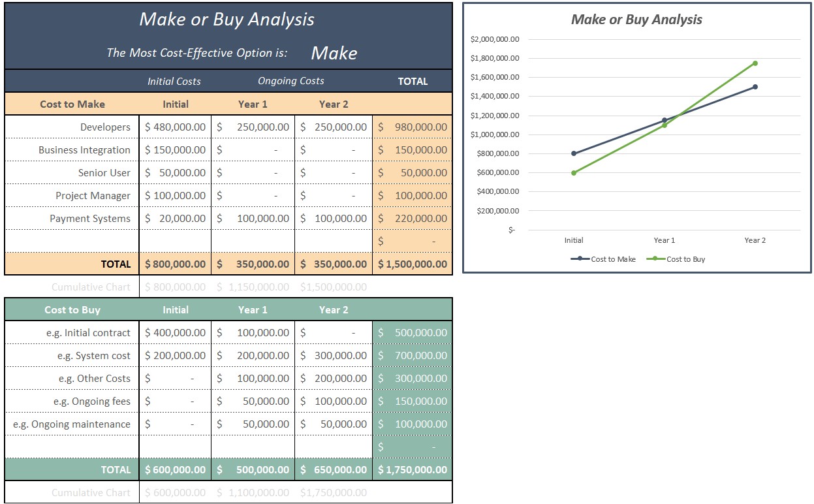The image size is (814, 504).
Task: Select the 'Make or Buy Analysis' table title cell
Action: pyautogui.click(x=227, y=20)
